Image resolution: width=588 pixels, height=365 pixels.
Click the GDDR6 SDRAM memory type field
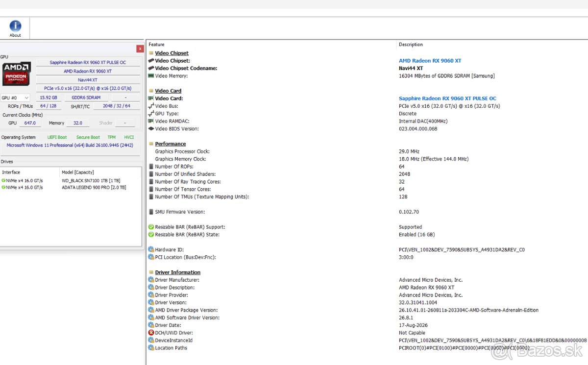(x=86, y=97)
